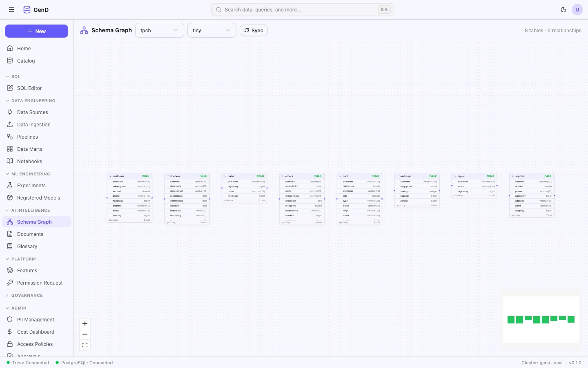Viewport: 588px width, 368px height.
Task: Open the hamburger sidebar menu
Action: pos(11,10)
